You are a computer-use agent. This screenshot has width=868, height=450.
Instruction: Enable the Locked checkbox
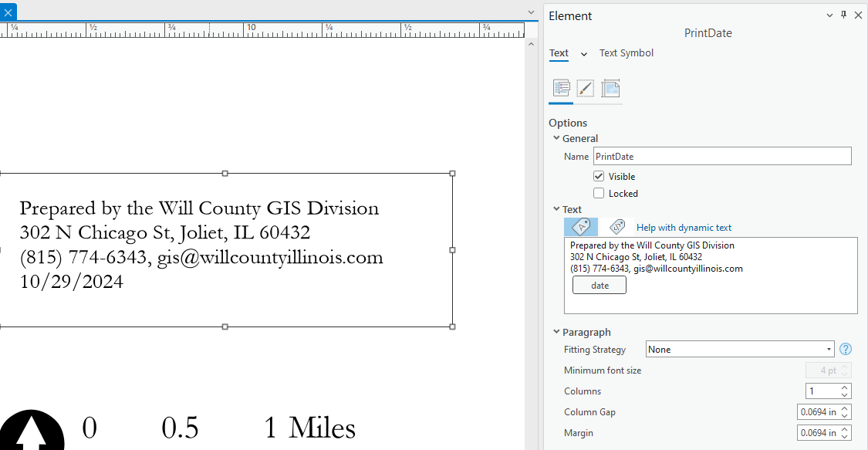[598, 193]
